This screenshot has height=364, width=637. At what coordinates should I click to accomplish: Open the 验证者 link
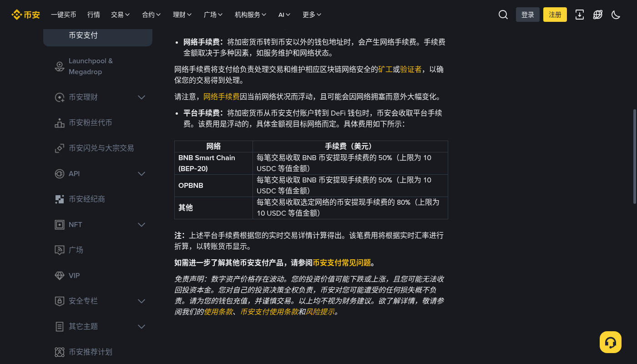click(x=411, y=70)
